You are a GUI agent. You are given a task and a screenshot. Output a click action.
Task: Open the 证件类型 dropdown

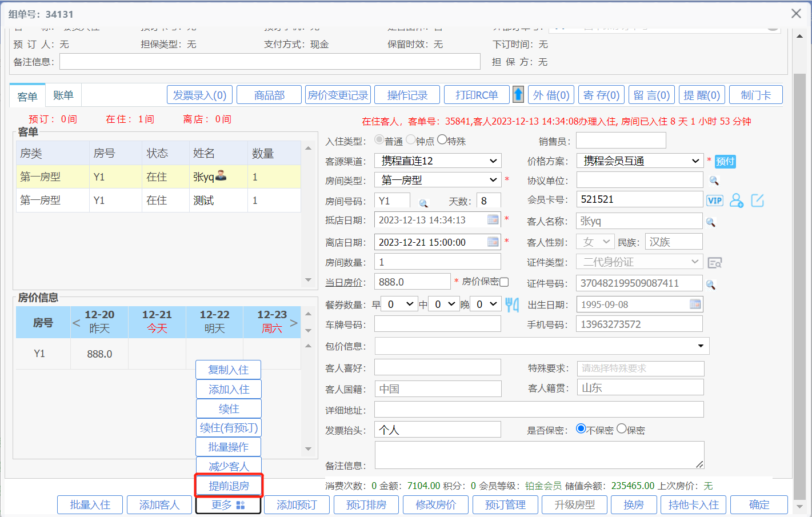639,262
